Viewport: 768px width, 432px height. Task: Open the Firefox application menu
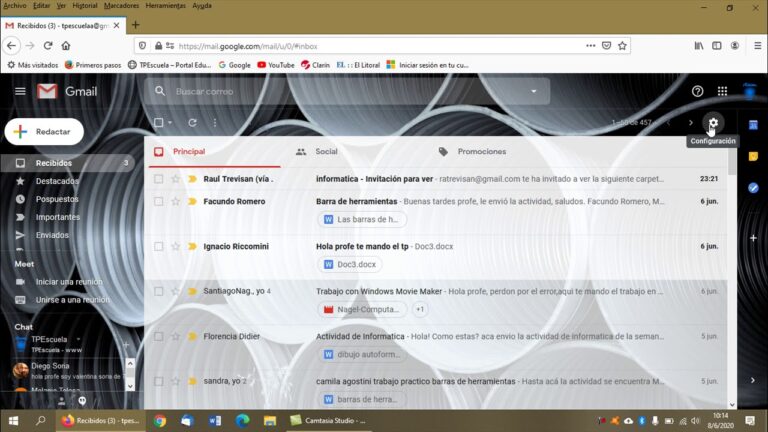coord(758,46)
